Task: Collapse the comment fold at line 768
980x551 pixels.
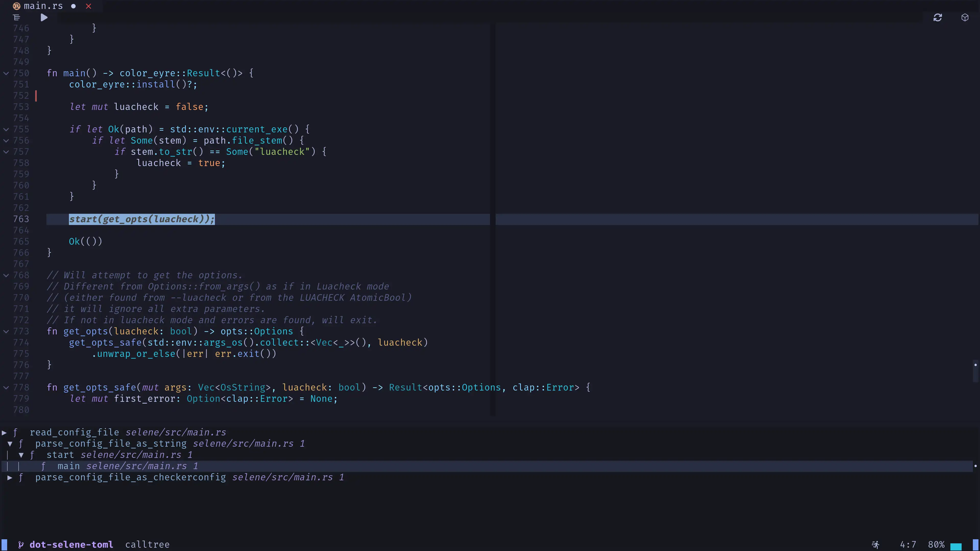Action: [x=6, y=275]
